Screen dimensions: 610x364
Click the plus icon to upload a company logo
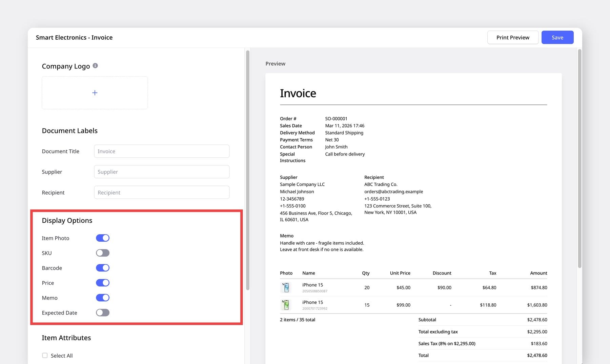click(x=95, y=92)
